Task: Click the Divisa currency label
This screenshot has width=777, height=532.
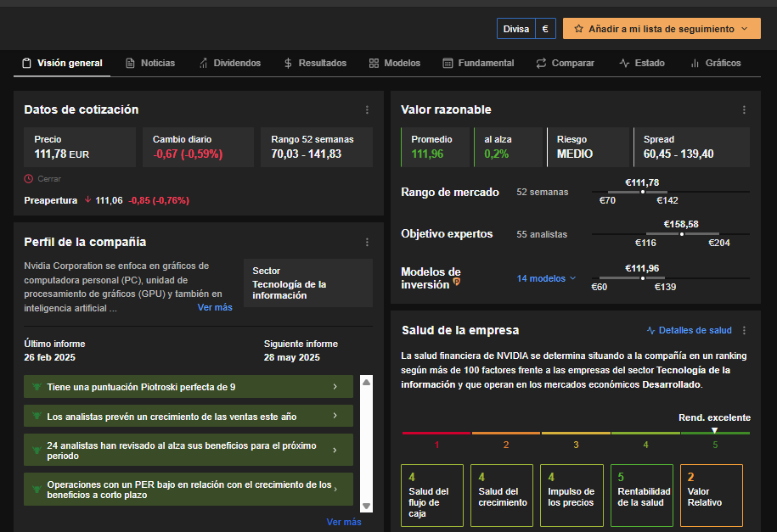Action: (x=515, y=29)
